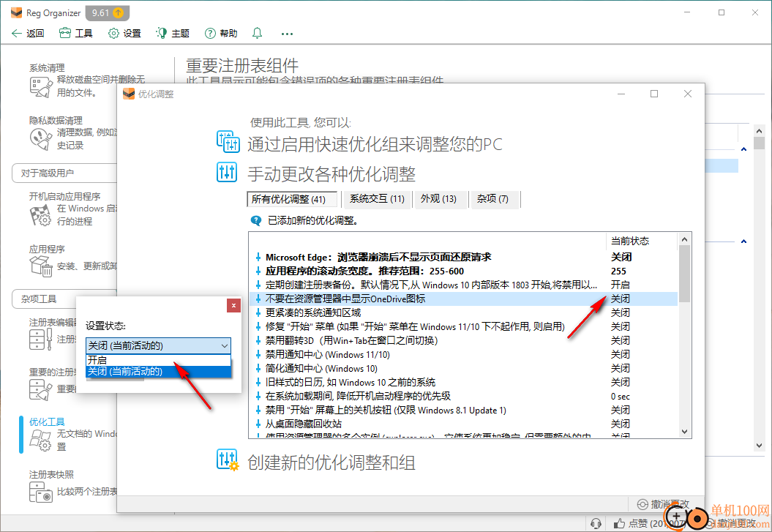The width and height of the screenshot is (772, 532).
Task: Select 简化通知中心 (Windows 10) row
Action: 462,368
